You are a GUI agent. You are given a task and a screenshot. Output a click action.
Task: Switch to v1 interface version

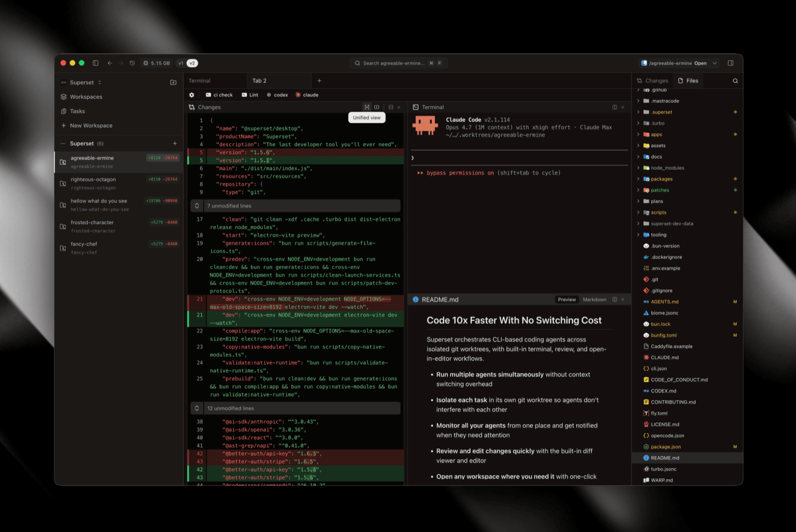[181, 63]
